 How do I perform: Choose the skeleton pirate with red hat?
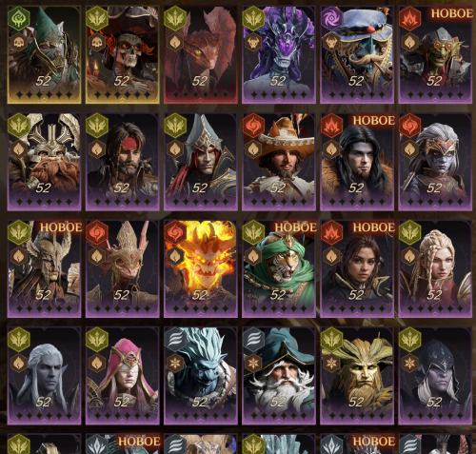click(122, 54)
